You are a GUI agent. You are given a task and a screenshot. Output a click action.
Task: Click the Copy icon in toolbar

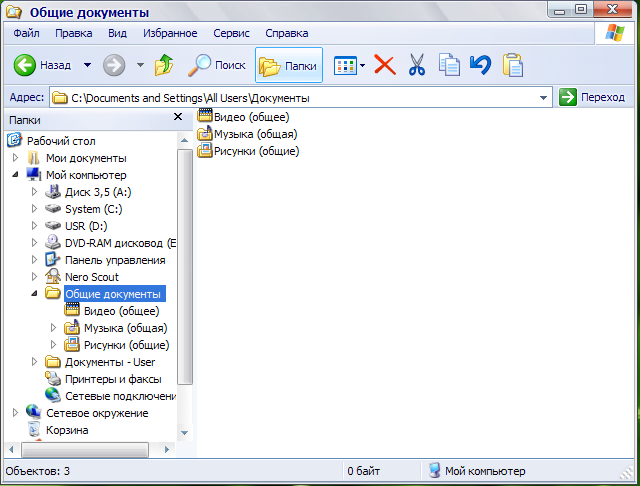click(x=449, y=65)
